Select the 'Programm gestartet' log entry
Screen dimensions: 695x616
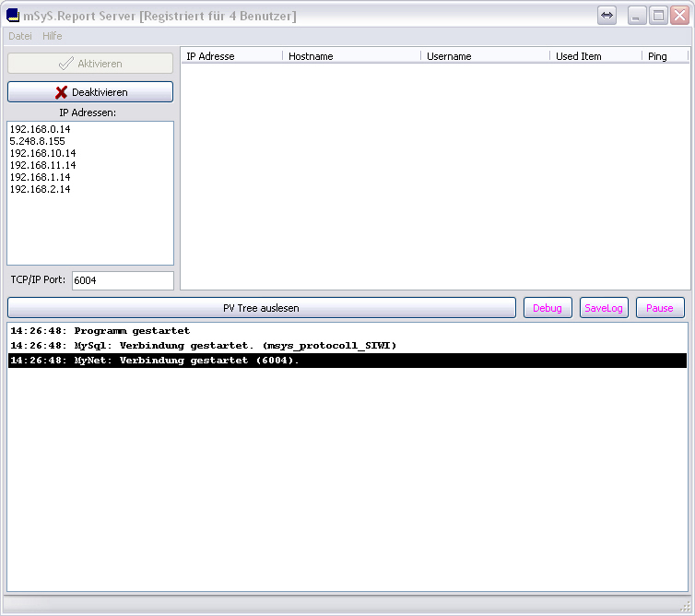(100, 330)
